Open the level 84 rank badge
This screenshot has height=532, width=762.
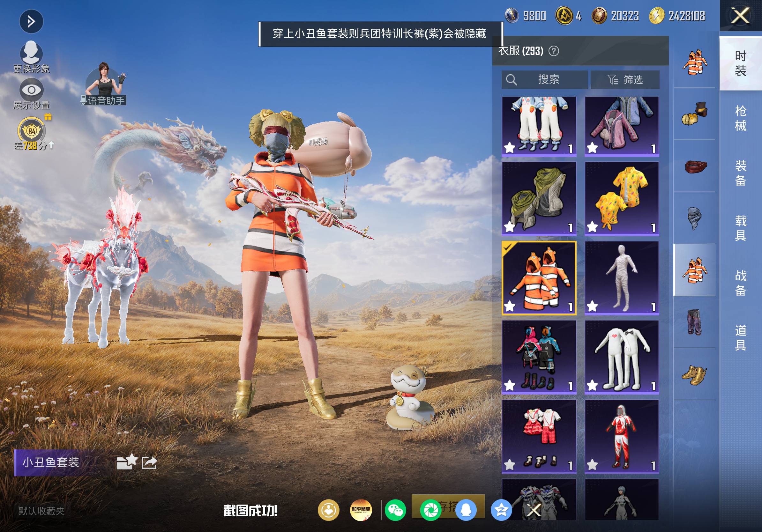point(31,130)
